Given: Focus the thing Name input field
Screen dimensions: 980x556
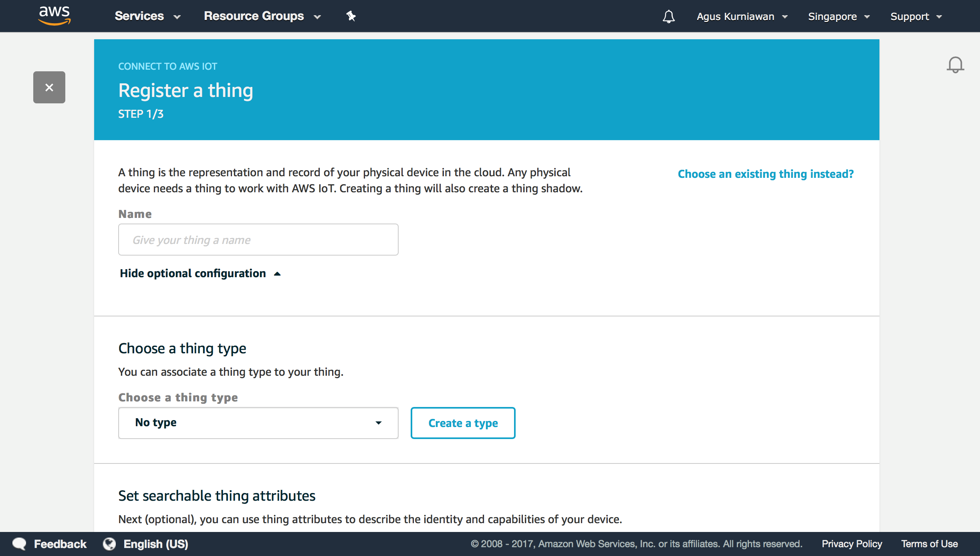Looking at the screenshot, I should [258, 240].
